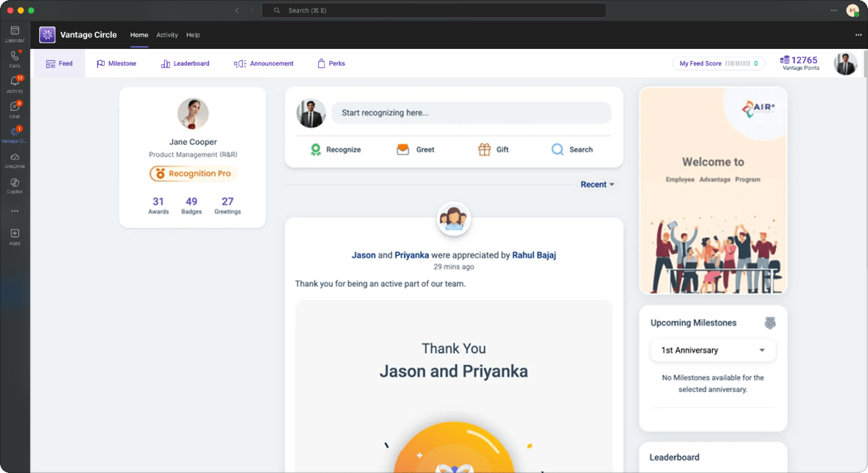
Task: Open the Announcement tab
Action: click(x=263, y=63)
